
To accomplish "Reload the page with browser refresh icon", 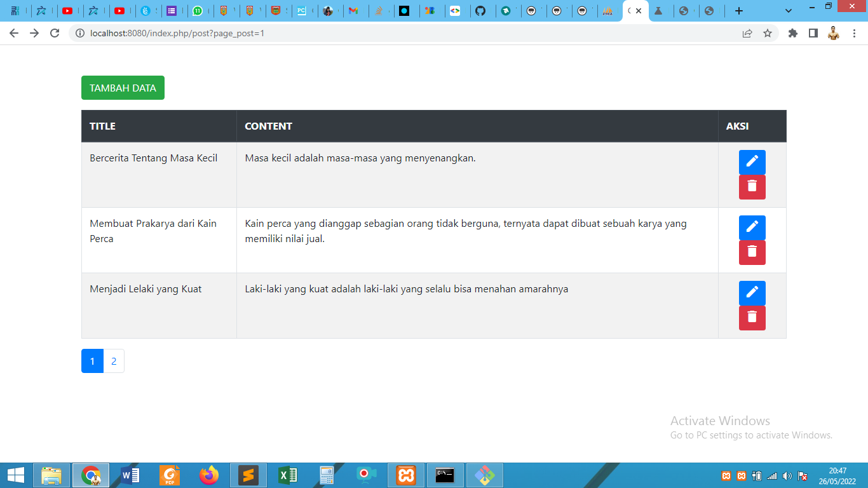I will click(55, 33).
